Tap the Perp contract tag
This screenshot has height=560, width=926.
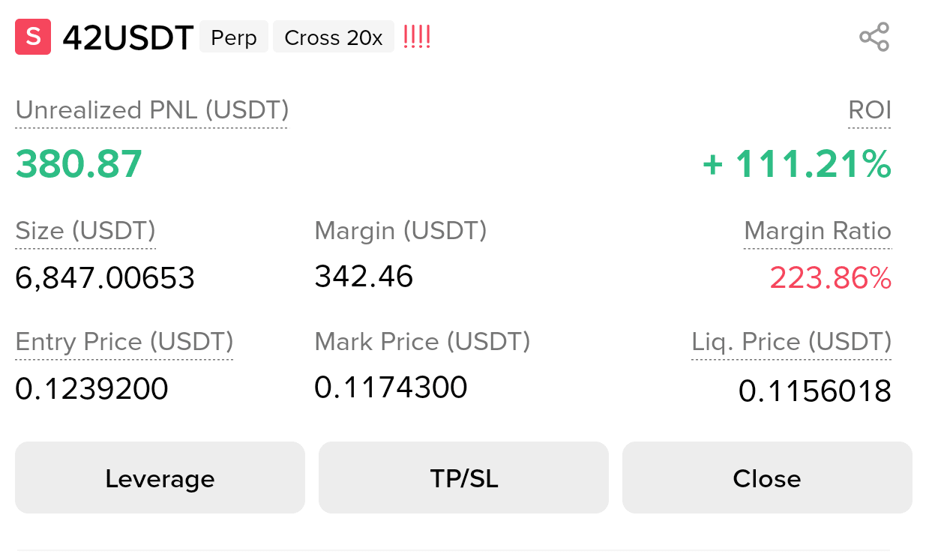[234, 37]
